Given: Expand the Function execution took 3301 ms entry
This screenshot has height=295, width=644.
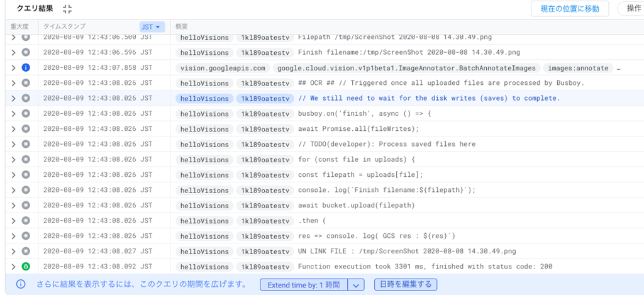Looking at the screenshot, I should click(13, 267).
